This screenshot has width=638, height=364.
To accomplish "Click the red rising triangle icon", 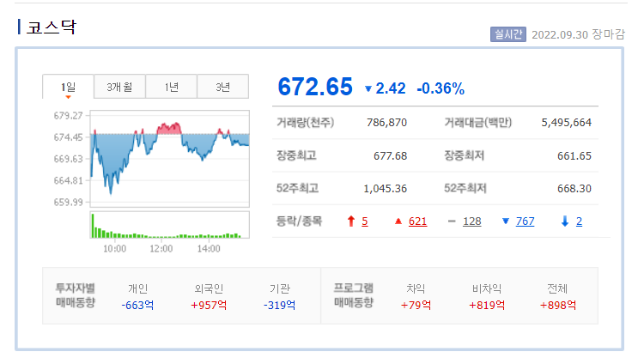I will [x=398, y=221].
